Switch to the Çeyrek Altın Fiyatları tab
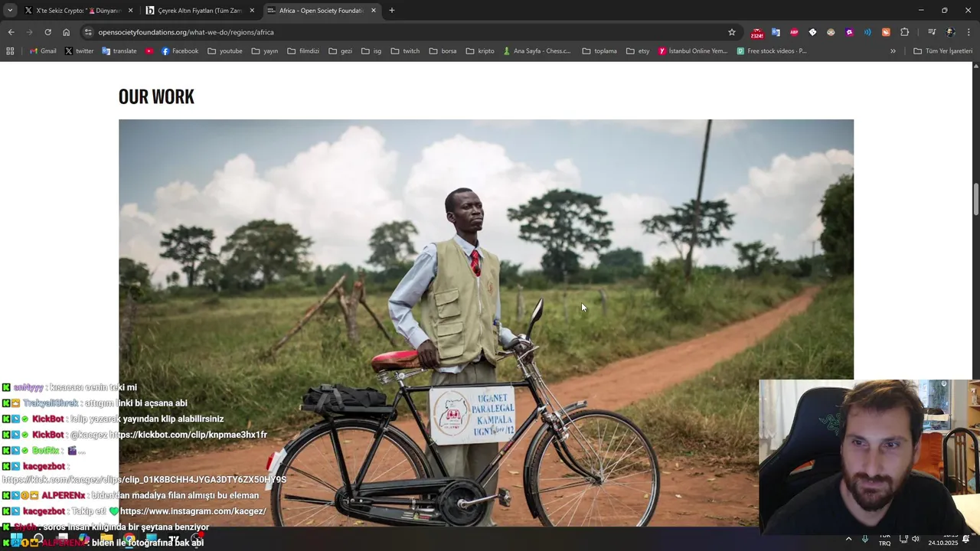 point(200,11)
